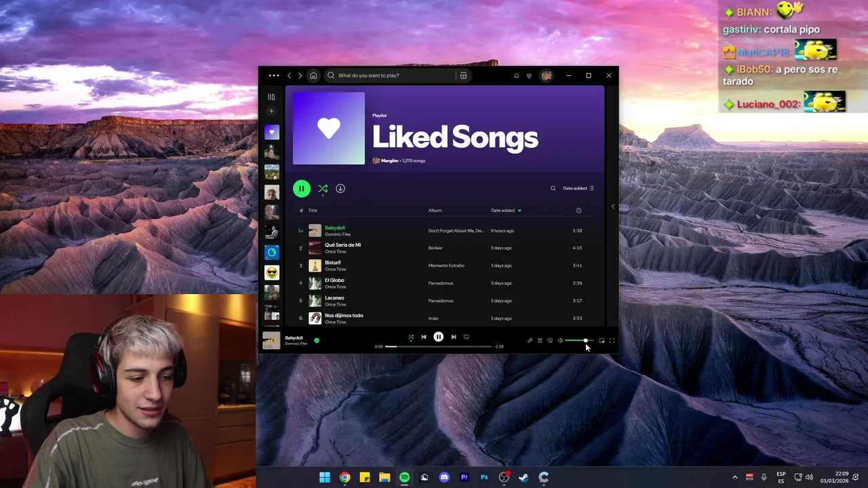Viewport: 868px width, 488px height.
Task: Open Adobe Premiere Pro from taskbar
Action: pos(465,477)
